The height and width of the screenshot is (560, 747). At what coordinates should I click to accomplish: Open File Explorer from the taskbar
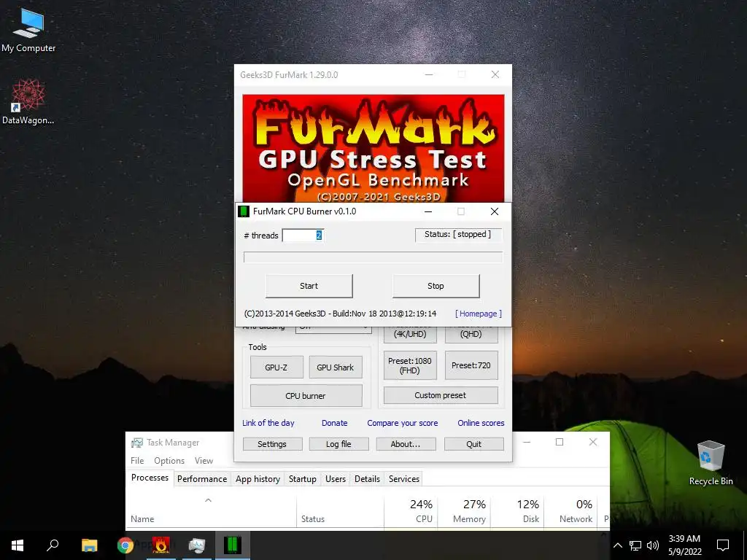click(x=90, y=545)
